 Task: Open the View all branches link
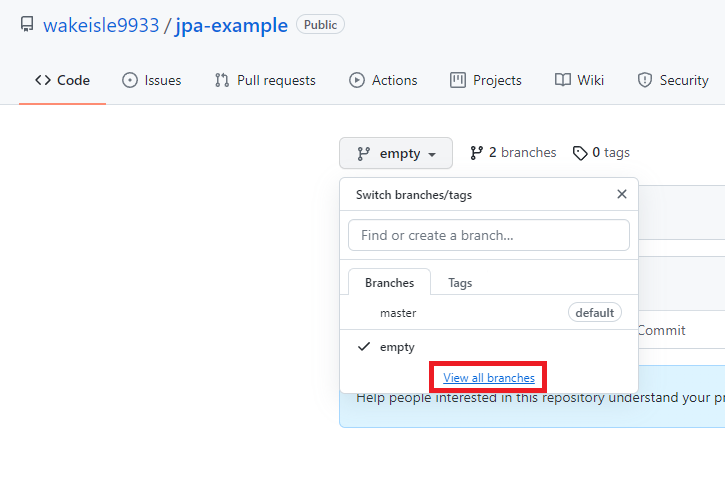tap(489, 378)
